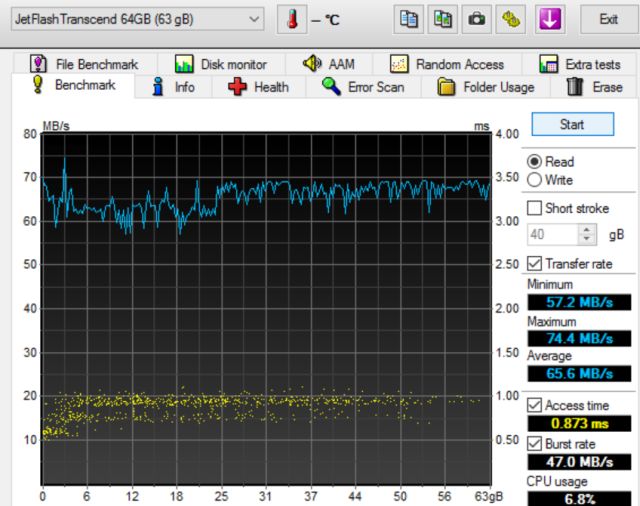This screenshot has height=506, width=640.
Task: Click the purple down arrow icon
Action: pos(550,19)
